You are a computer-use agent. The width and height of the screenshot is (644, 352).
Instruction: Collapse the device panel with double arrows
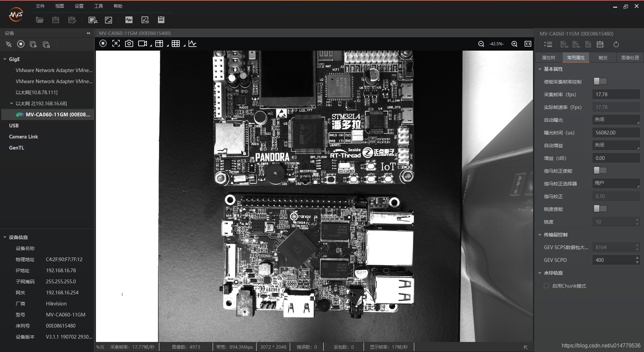pyautogui.click(x=88, y=33)
